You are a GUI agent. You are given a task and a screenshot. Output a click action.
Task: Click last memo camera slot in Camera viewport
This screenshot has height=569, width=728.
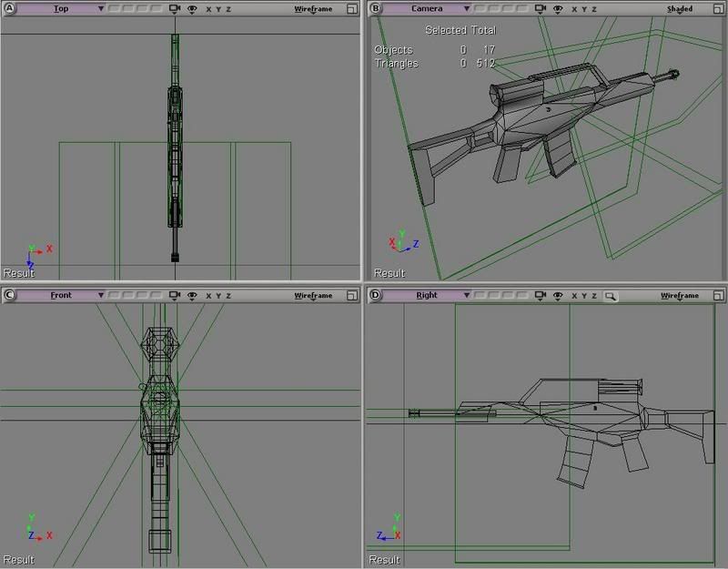pos(521,9)
